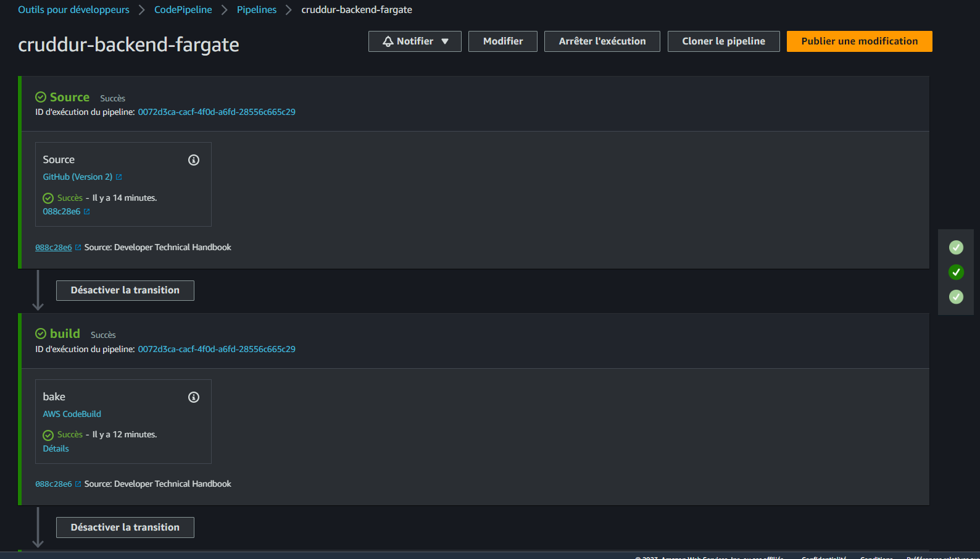Viewport: 980px width, 559px height.
Task: Click Source stage success check icon
Action: pos(41,97)
